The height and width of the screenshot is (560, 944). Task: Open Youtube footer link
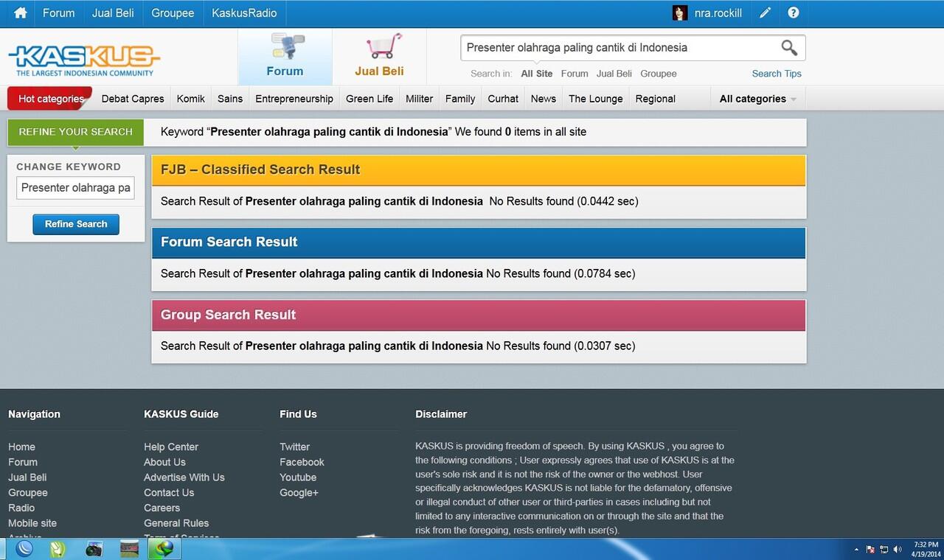click(298, 477)
